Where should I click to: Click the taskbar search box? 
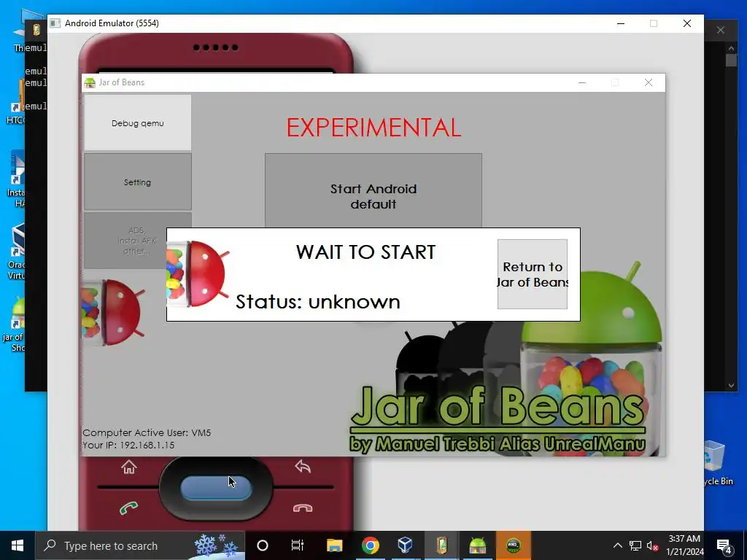click(x=140, y=545)
